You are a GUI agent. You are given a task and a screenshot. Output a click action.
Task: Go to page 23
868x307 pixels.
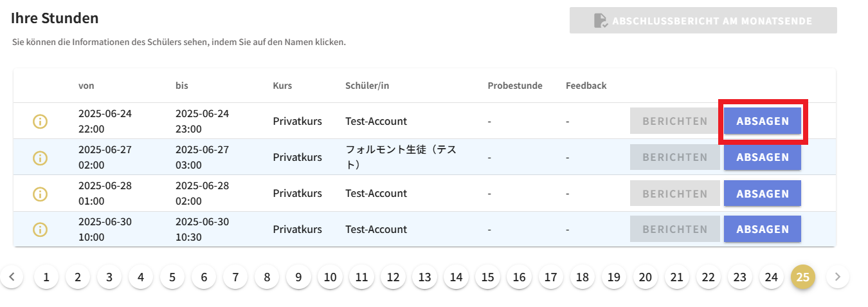point(740,277)
